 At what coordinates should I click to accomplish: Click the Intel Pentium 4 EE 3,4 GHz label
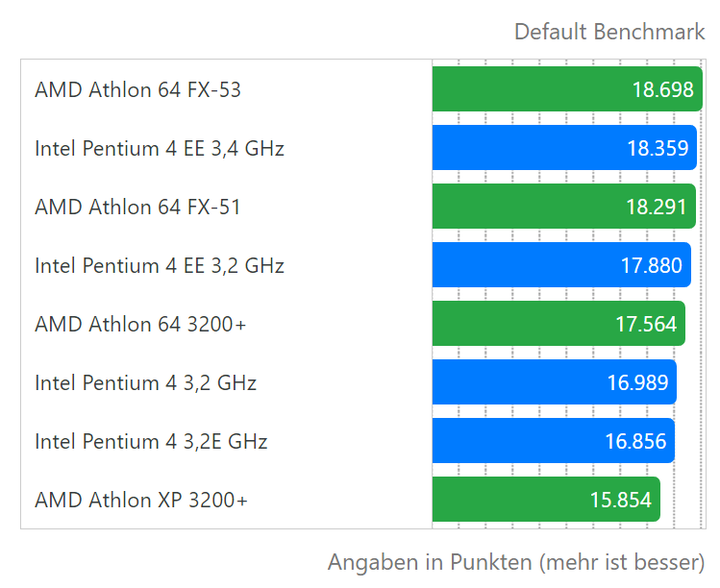click(x=160, y=148)
